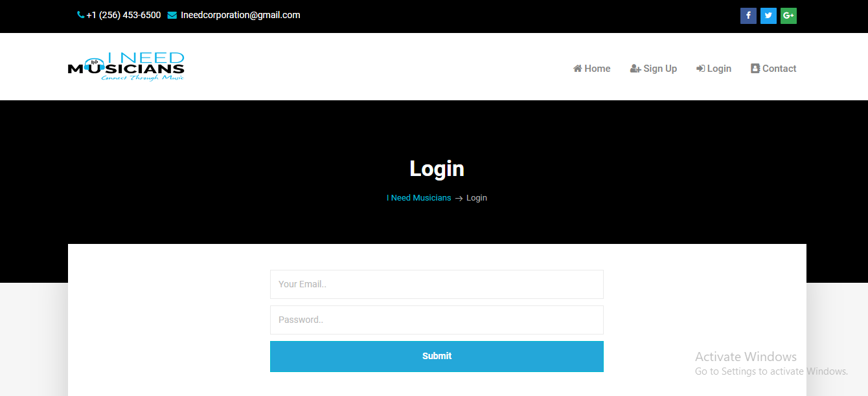Open the Google Plus social icon
868x396 pixels.
click(788, 16)
